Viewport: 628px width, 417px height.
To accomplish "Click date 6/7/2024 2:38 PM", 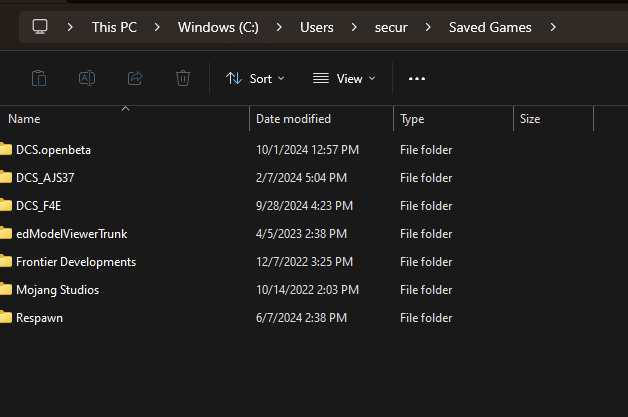I will pyautogui.click(x=301, y=318).
